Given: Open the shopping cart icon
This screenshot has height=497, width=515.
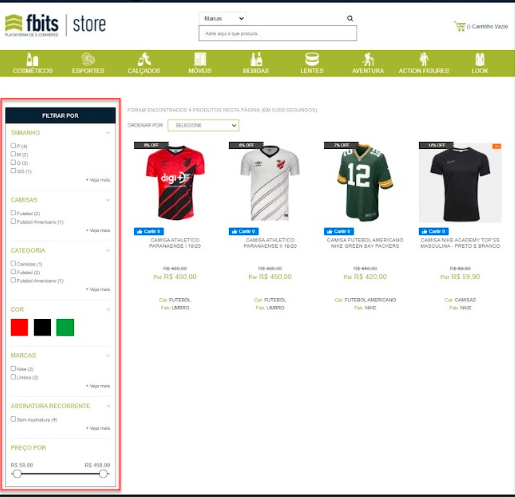Looking at the screenshot, I should tap(459, 26).
